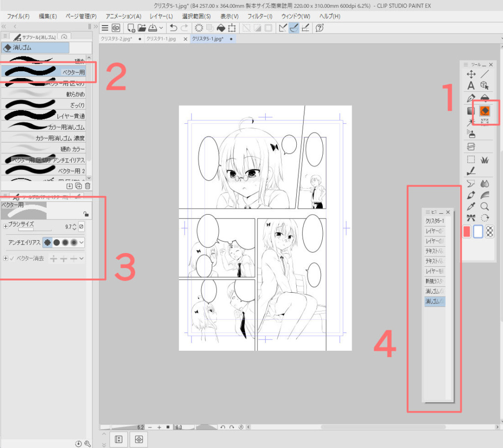The height and width of the screenshot is (448, 503).
Task: Select the Rotate view tool
Action: click(484, 218)
